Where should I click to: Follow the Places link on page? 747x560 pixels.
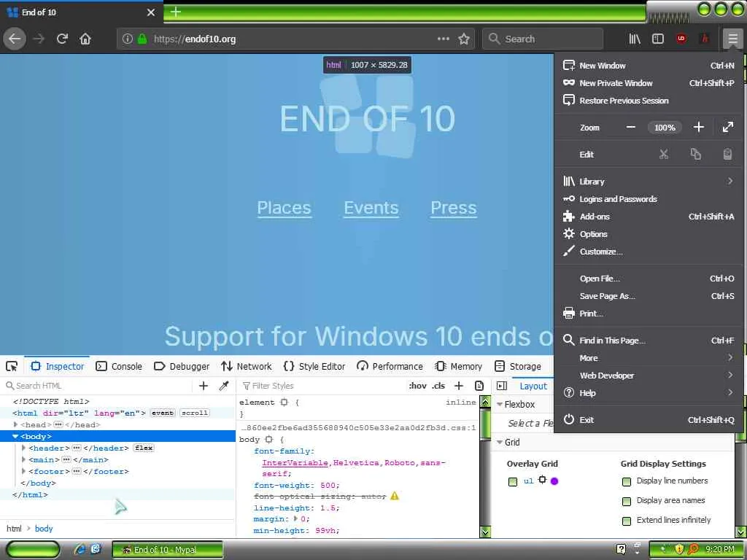(x=284, y=208)
